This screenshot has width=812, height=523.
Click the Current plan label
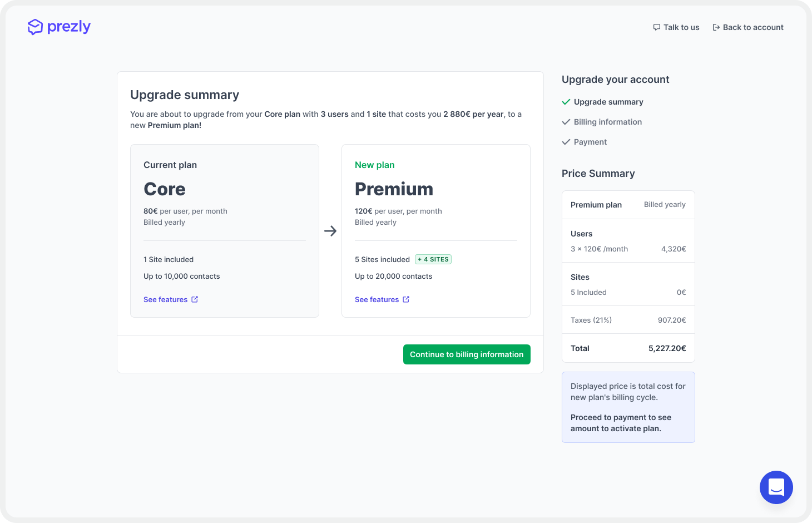tap(170, 165)
